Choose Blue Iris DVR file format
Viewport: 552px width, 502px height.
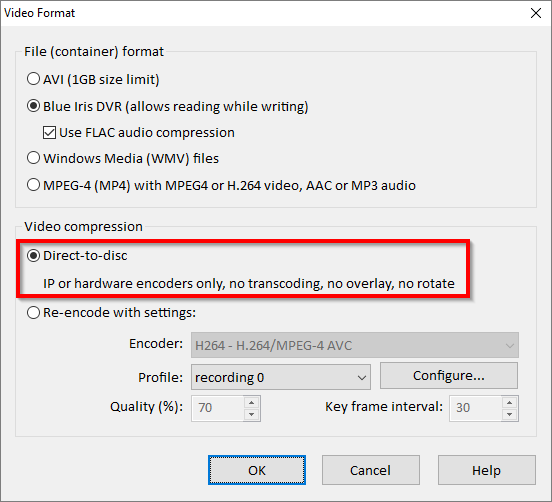point(168,106)
